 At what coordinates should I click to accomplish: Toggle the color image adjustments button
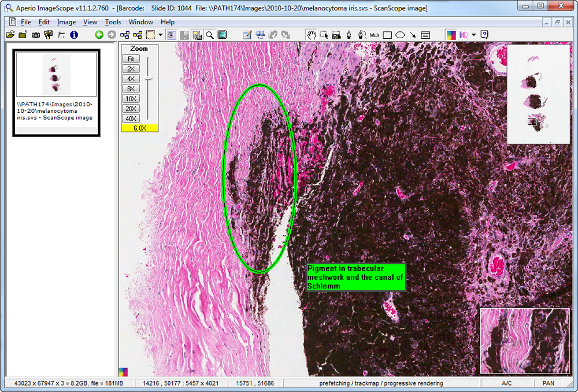click(x=450, y=35)
